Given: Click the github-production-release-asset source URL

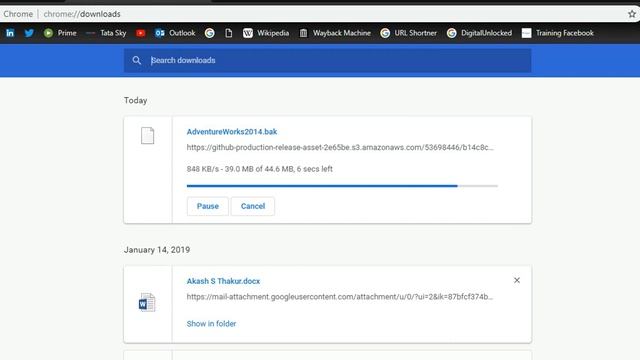Looking at the screenshot, I should [340, 147].
